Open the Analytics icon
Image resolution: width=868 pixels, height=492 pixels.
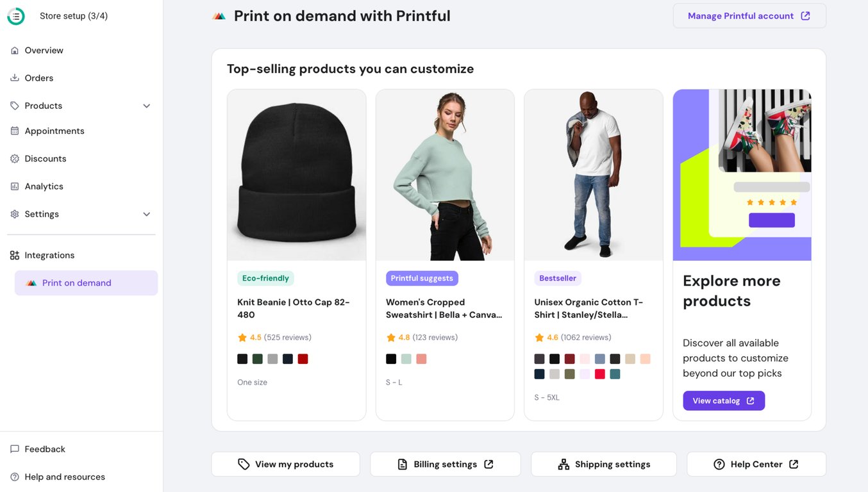[14, 186]
